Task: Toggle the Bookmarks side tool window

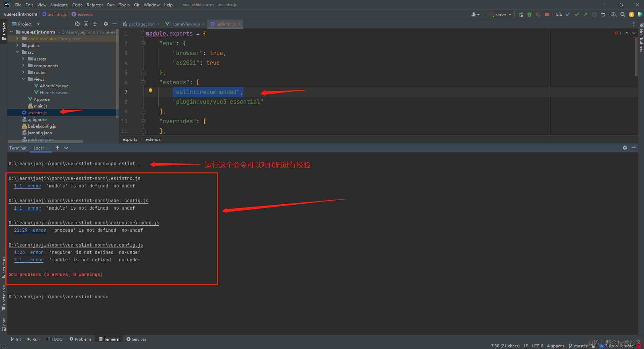Action: (x=4, y=298)
